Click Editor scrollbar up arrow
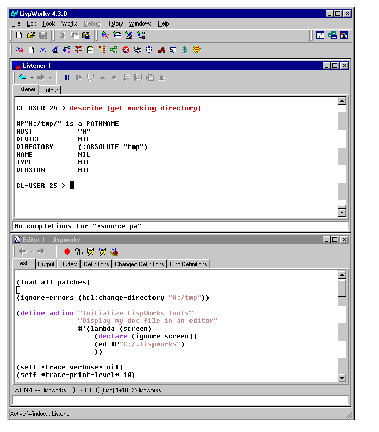This screenshot has height=432, width=379. pos(342,275)
